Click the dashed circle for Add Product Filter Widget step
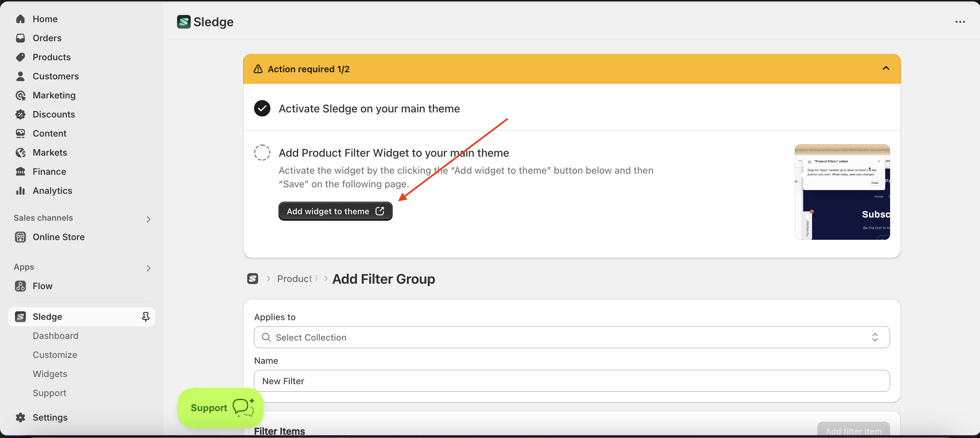980x438 pixels. 262,153
